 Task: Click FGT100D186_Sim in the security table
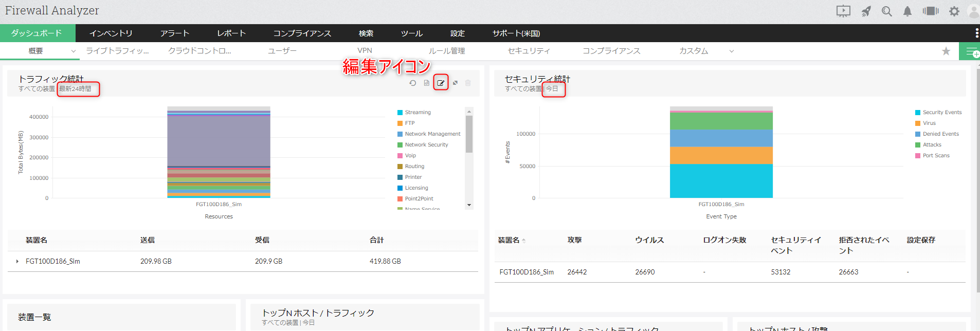point(527,272)
